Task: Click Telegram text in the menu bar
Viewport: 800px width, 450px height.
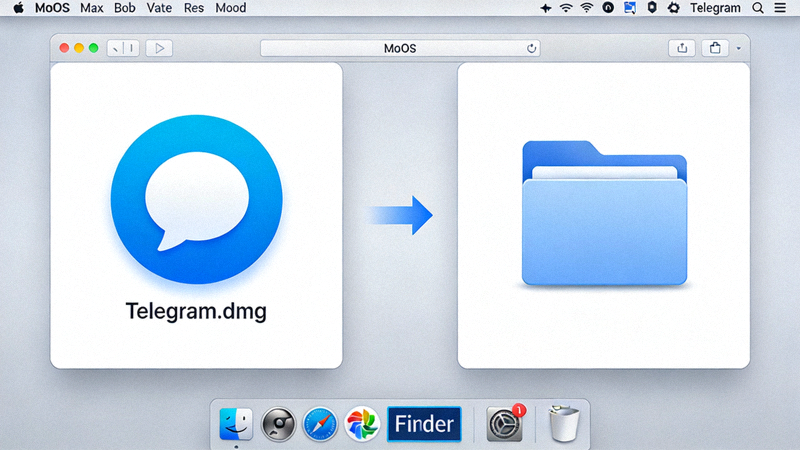Action: coord(715,8)
